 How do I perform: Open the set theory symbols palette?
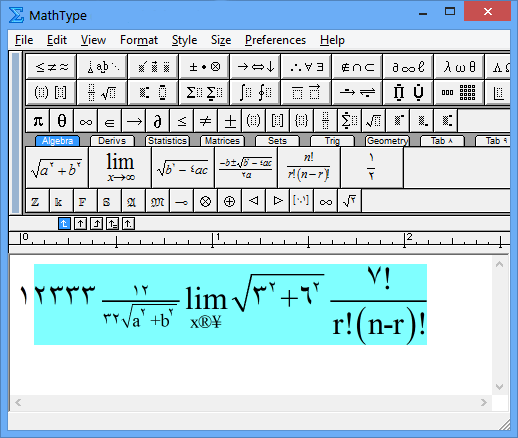coord(357,67)
